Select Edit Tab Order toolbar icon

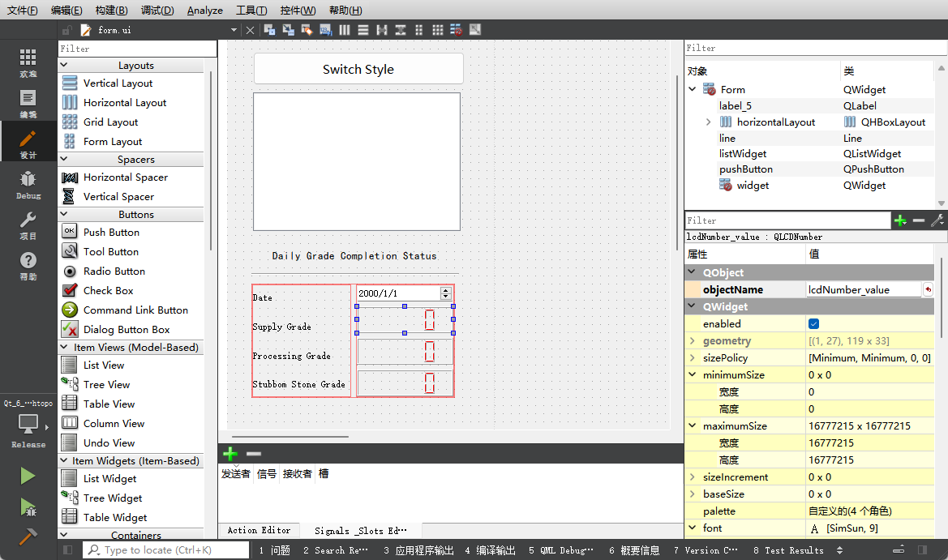click(x=325, y=30)
